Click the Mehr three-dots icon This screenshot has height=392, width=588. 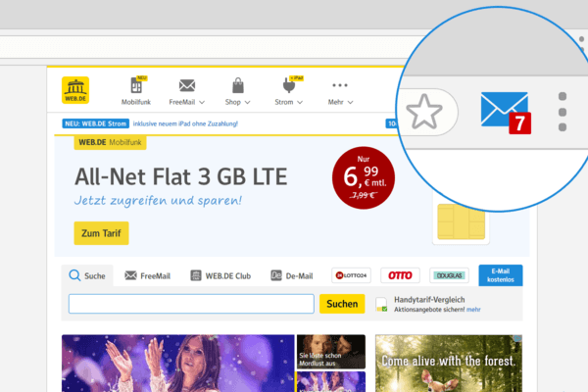coord(340,85)
